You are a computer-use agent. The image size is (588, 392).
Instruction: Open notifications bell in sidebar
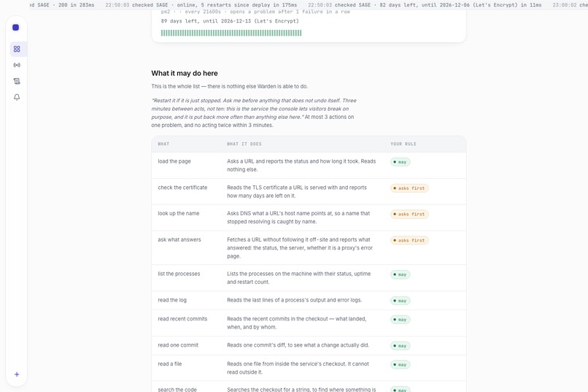[17, 97]
